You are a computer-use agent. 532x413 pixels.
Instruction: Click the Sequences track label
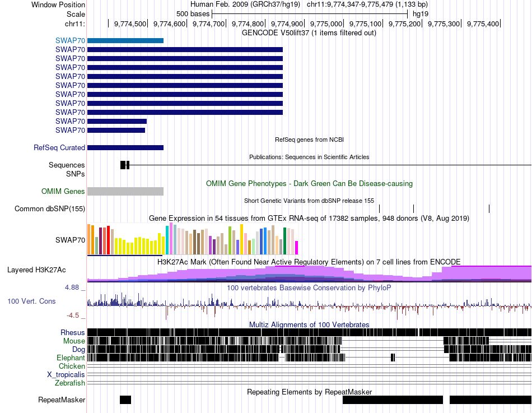(x=67, y=165)
